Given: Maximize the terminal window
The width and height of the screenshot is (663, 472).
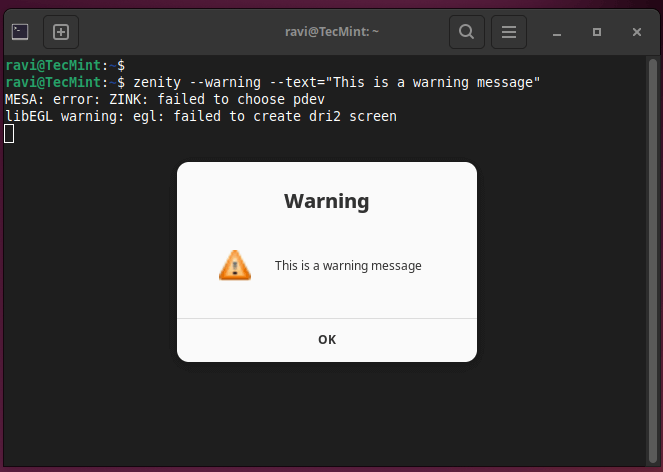Looking at the screenshot, I should point(597,32).
